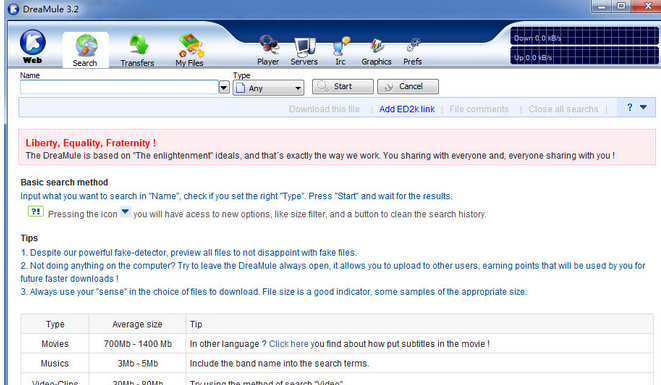This screenshot has height=385, width=661.
Task: Click the Close all searchs option
Action: [x=563, y=109]
